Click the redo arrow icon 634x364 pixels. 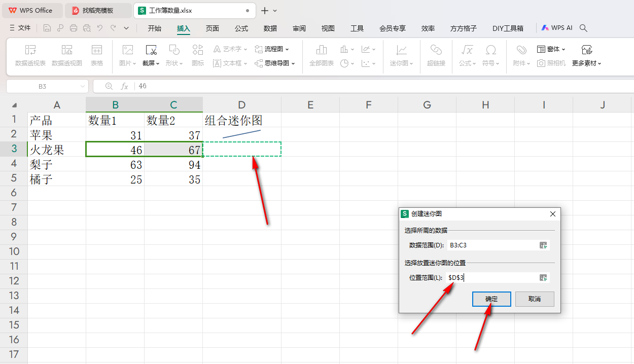(113, 28)
